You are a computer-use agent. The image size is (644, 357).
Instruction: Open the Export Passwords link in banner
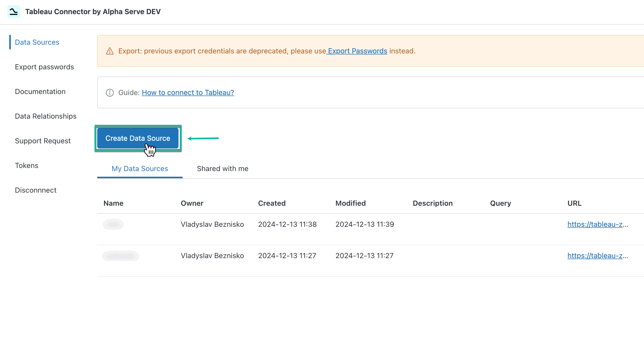357,51
